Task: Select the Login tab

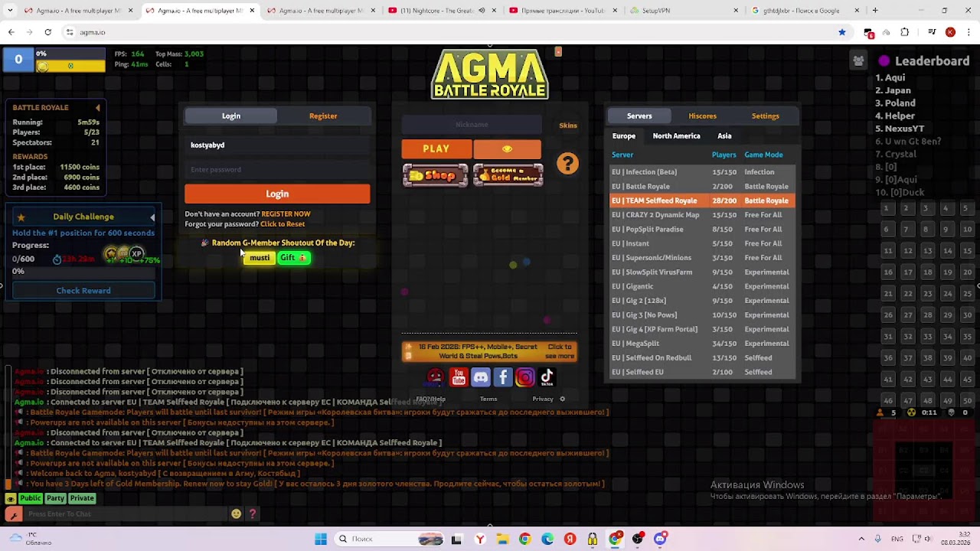Action: 231,116
